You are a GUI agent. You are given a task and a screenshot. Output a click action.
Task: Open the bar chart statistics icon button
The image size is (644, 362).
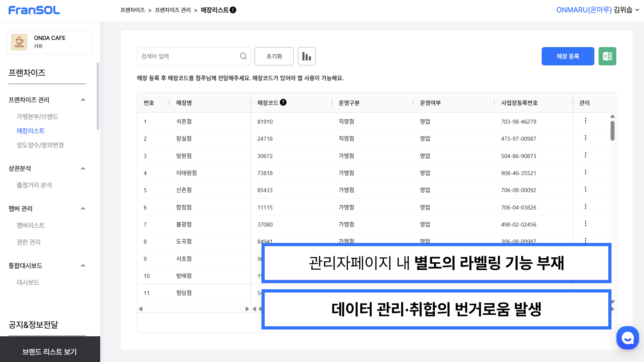point(307,56)
